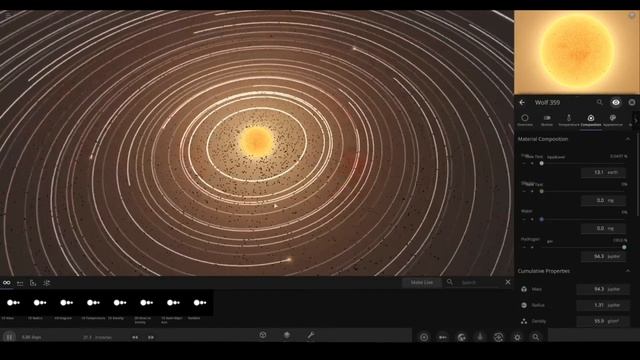Open the Wolf 359 star preview thumbnail
Image resolution: width=640 pixels, height=360 pixels.
coord(577,52)
